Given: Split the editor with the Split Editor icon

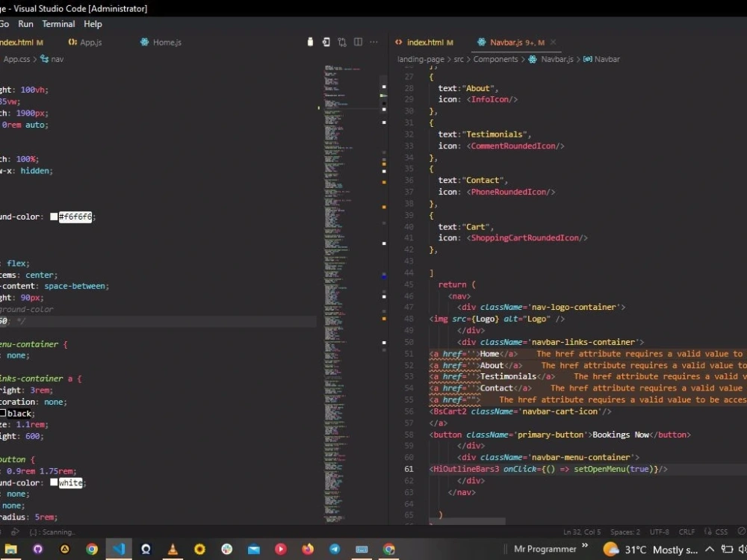Looking at the screenshot, I should [358, 42].
